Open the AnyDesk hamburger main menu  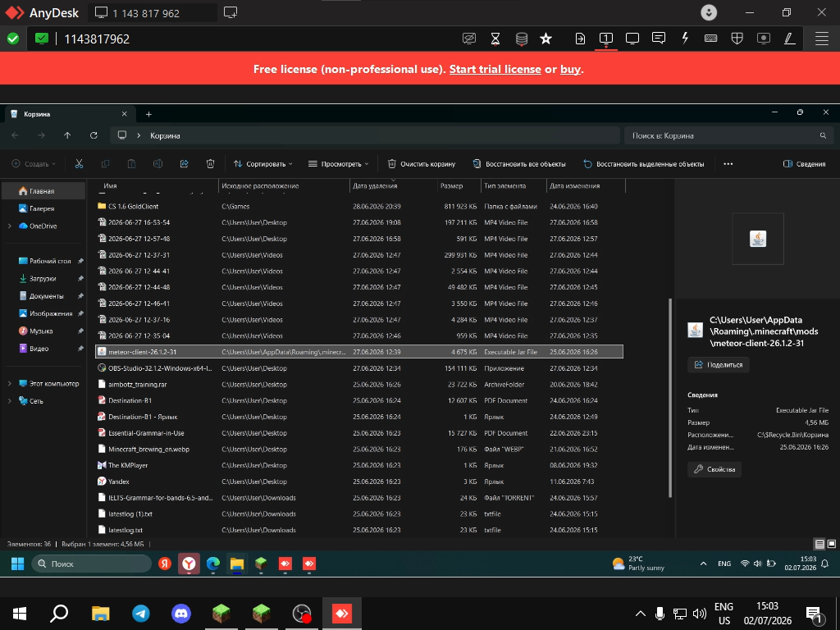click(x=822, y=39)
